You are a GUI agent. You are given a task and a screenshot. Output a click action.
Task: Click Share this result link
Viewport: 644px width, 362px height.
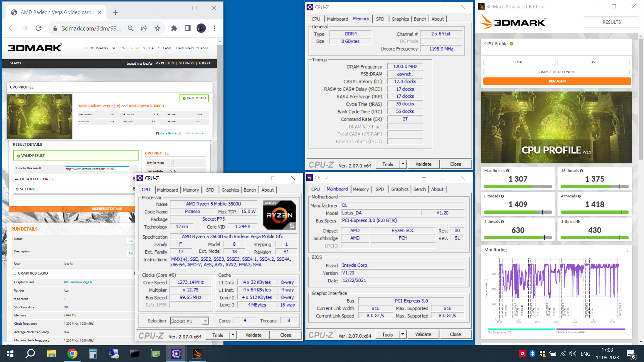[x=168, y=133]
